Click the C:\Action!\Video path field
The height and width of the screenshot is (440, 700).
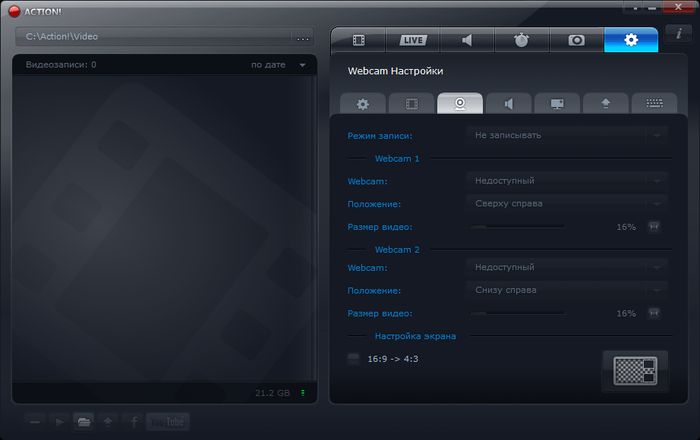pos(154,37)
